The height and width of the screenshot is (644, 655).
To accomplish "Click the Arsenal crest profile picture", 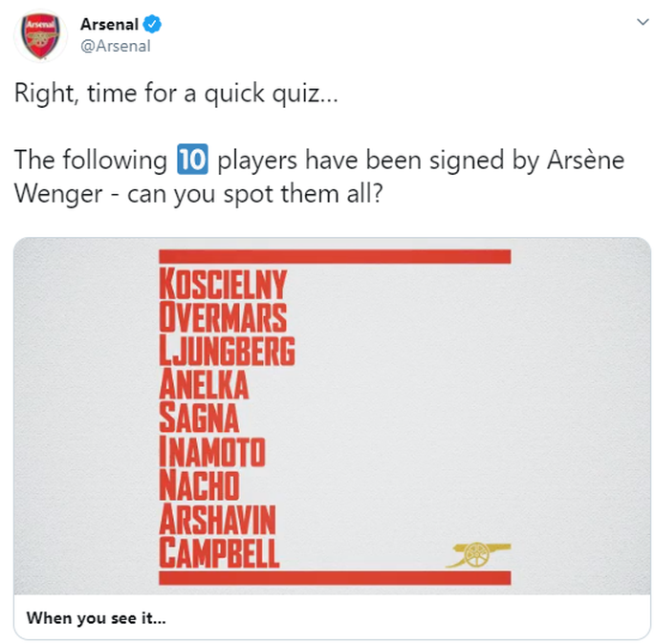I will tap(40, 36).
